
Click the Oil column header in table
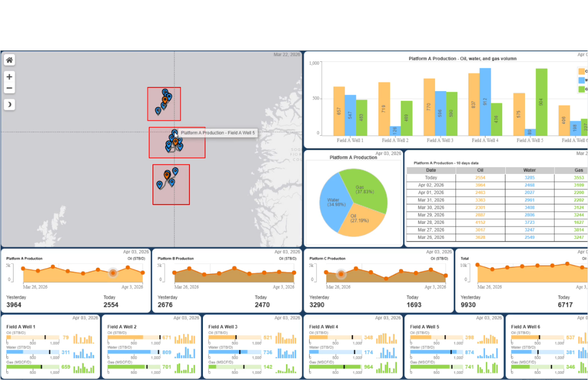tap(480, 170)
